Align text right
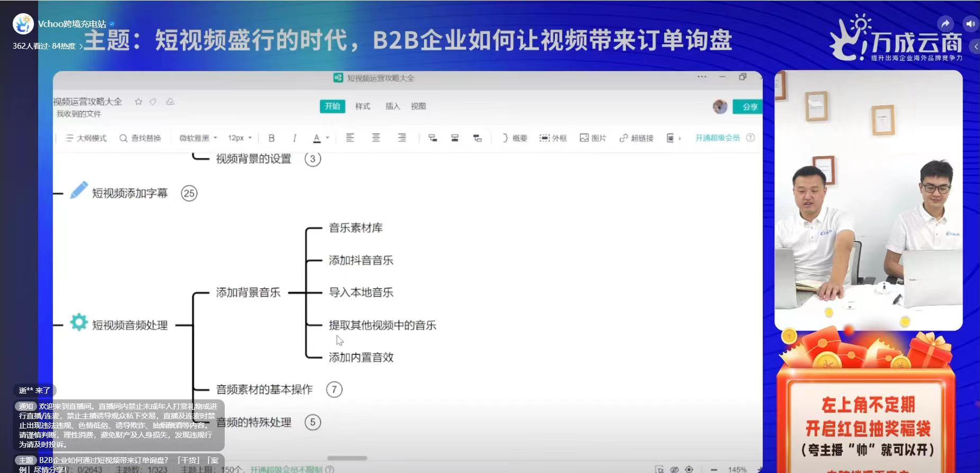 pyautogui.click(x=402, y=138)
